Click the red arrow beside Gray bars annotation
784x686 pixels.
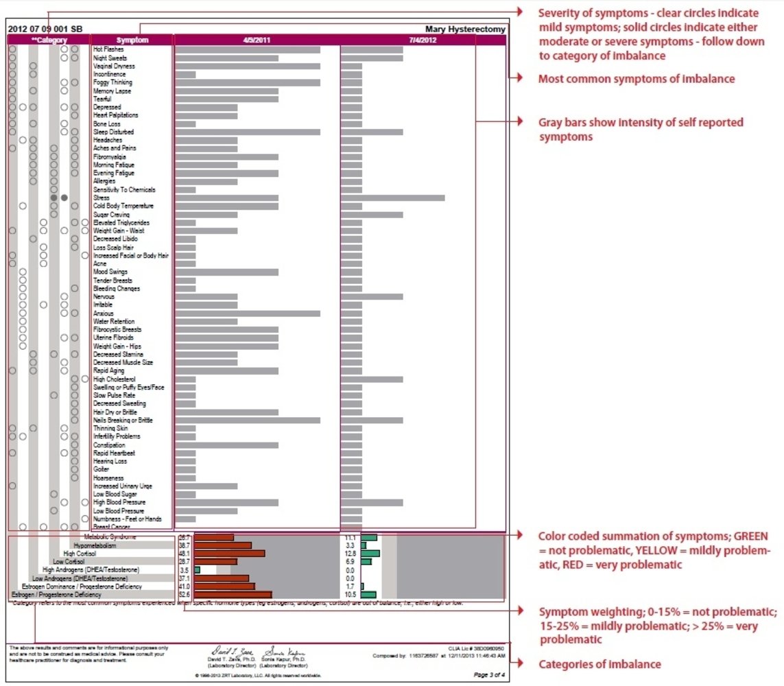coord(520,121)
